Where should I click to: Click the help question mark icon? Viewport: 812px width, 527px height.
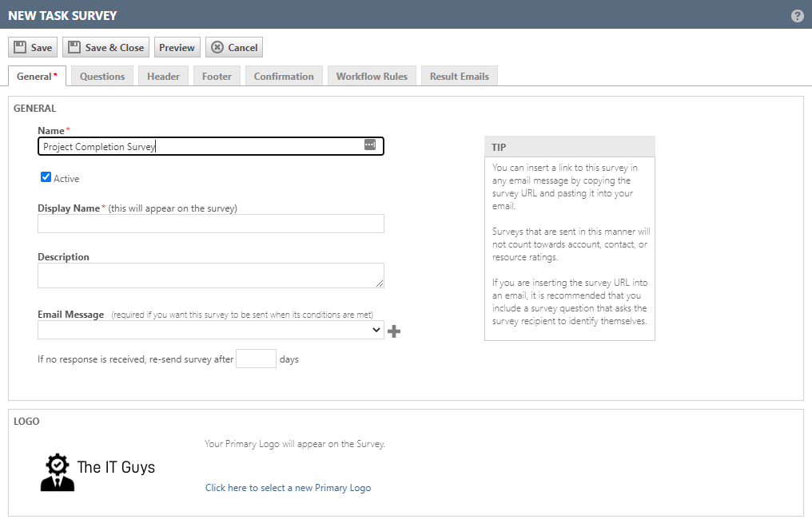pos(797,16)
